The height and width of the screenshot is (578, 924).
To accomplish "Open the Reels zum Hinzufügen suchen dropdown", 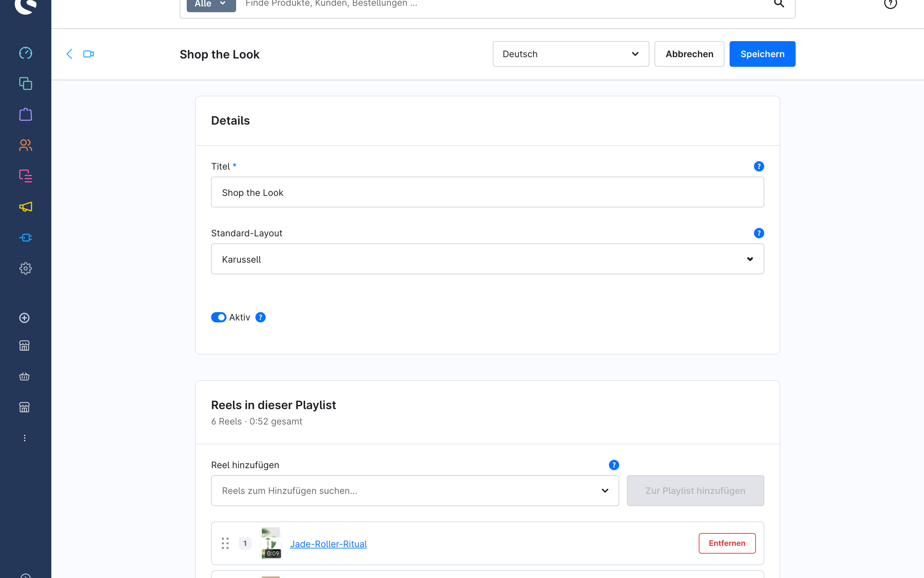I will (415, 491).
